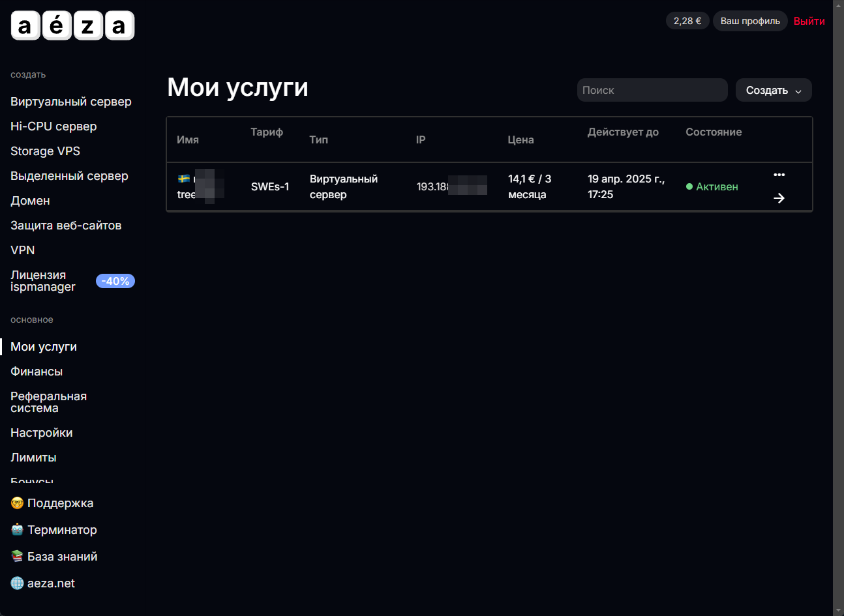Select Виртуальный сервер in the sidebar
The image size is (844, 616).
(x=71, y=102)
